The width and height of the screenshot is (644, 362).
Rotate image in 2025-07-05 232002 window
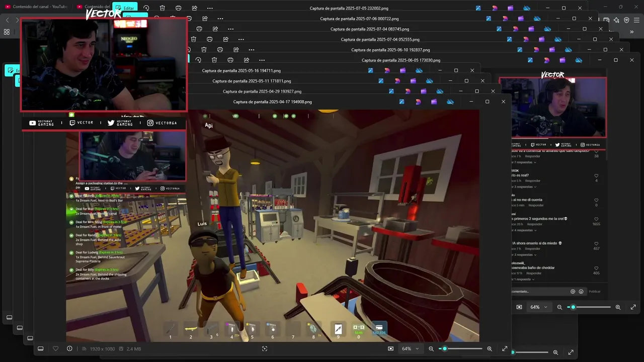click(146, 8)
